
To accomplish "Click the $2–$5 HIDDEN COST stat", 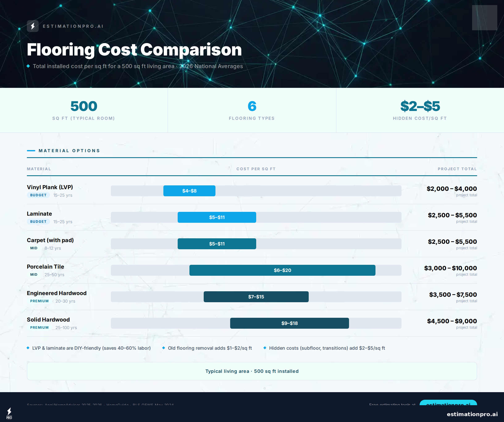I will point(420,110).
